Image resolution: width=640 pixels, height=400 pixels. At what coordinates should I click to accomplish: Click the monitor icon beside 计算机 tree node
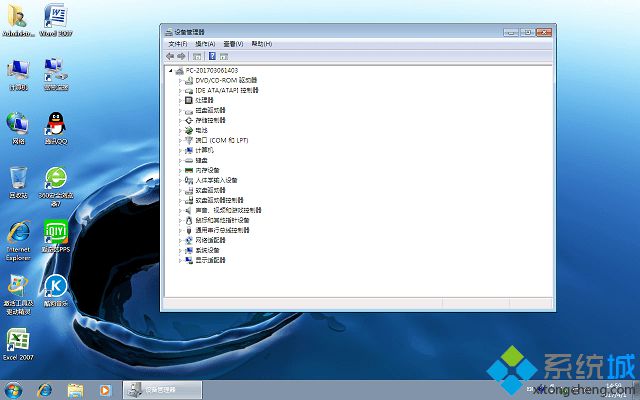pyautogui.click(x=189, y=151)
